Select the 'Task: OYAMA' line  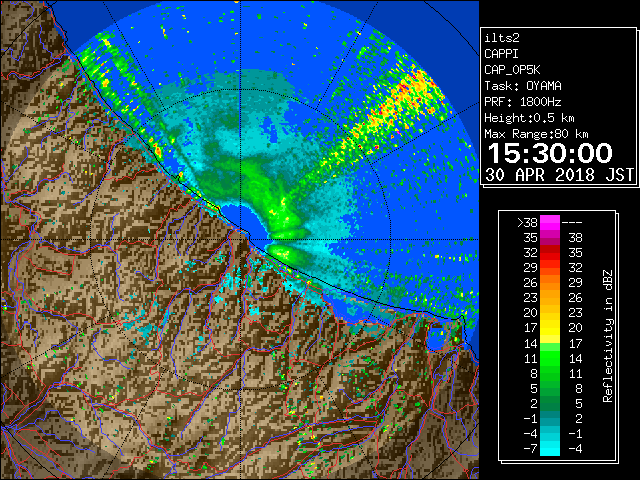523,86
